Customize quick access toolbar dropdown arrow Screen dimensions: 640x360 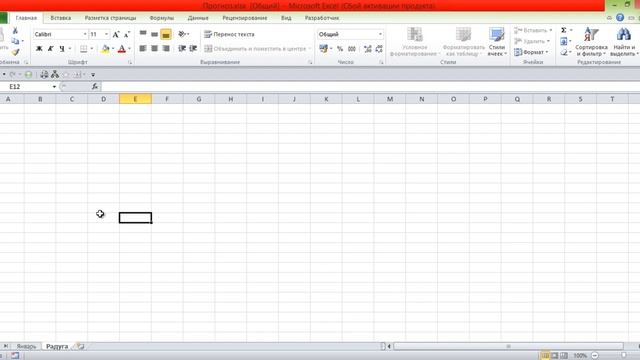tap(93, 75)
